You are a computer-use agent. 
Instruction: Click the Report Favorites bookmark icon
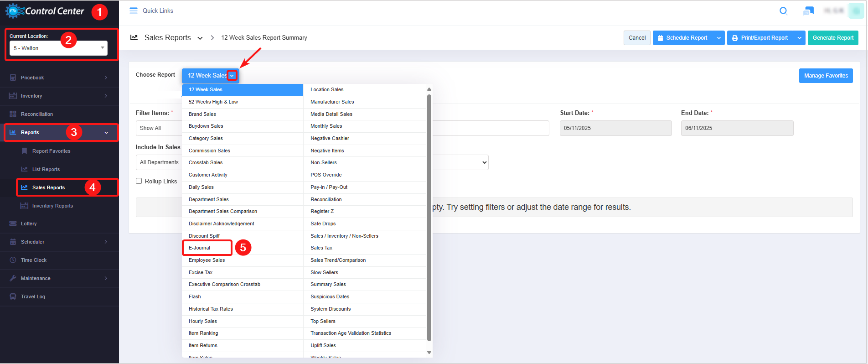click(25, 151)
